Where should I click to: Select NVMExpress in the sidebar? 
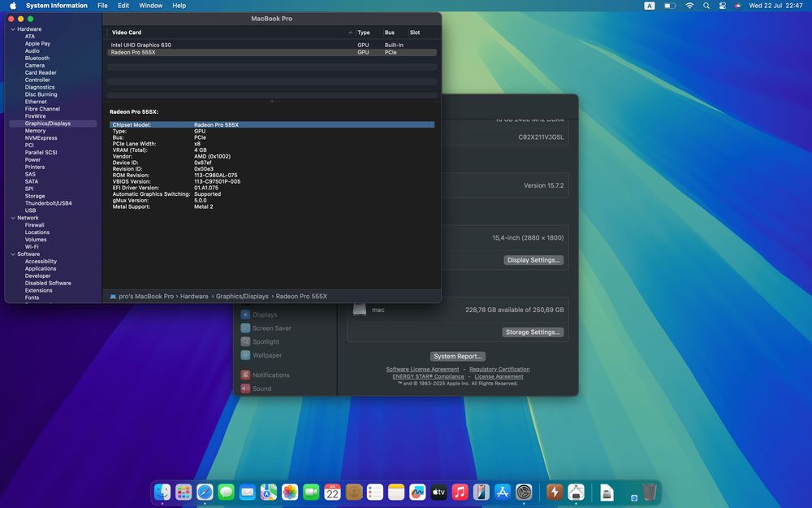pos(41,138)
